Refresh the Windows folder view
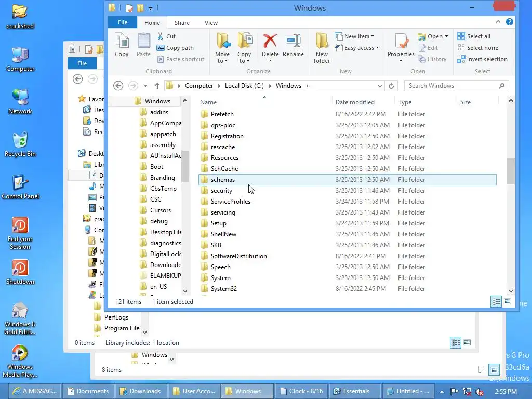This screenshot has width=532, height=399. coord(391,86)
